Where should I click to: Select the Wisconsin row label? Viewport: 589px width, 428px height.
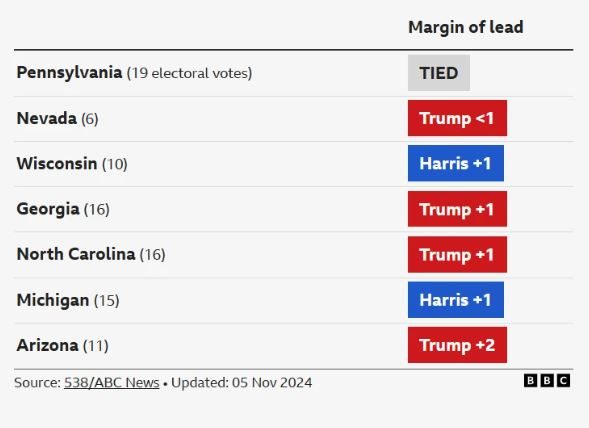coord(72,164)
